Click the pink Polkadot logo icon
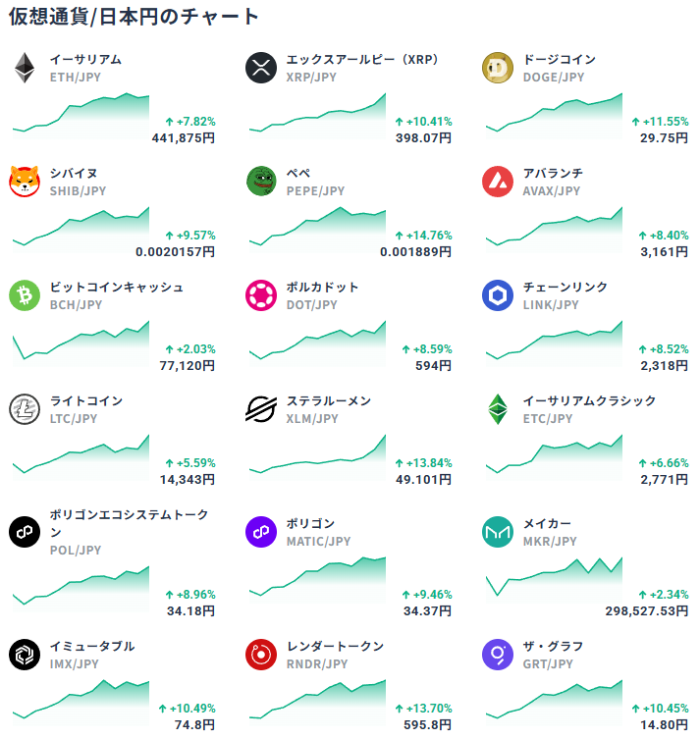Viewport: 700px width, 739px height. click(x=261, y=295)
